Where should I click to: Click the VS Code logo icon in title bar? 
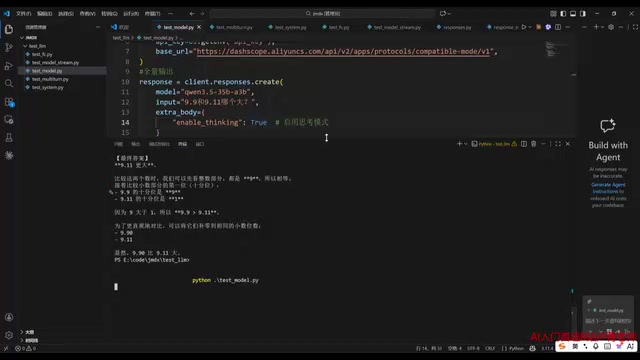click(7, 13)
